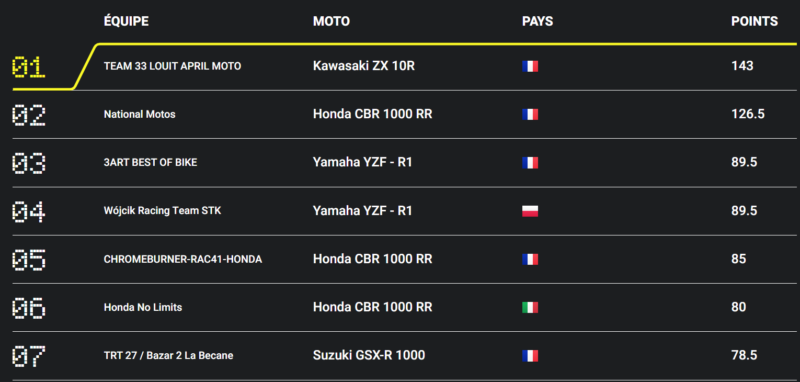Click the Italian flag for Honda No Limits

tap(530, 308)
